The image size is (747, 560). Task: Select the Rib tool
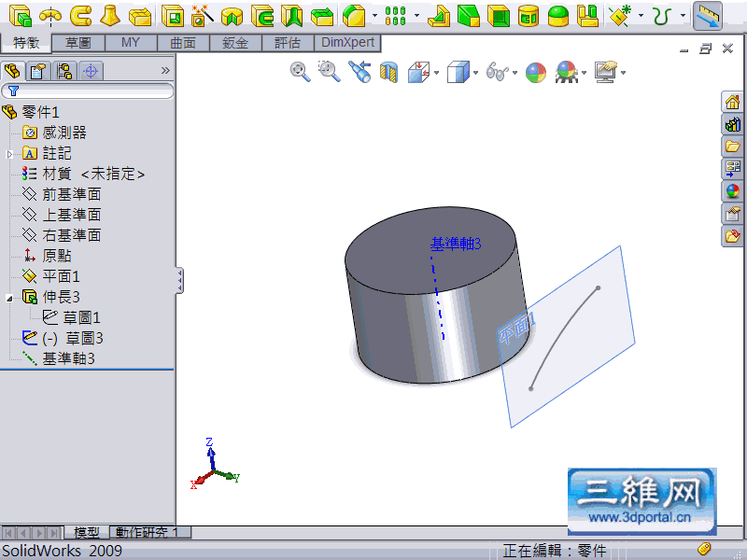coord(439,16)
